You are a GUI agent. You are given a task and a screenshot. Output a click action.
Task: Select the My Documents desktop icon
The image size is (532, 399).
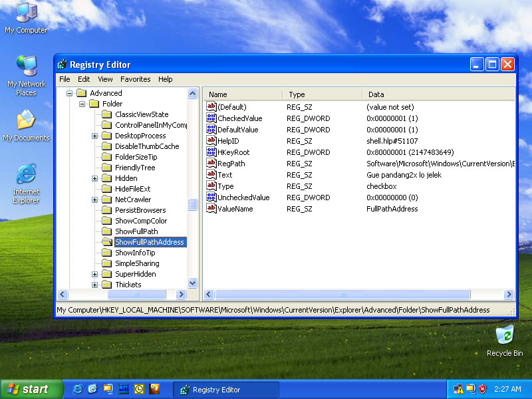(26, 125)
